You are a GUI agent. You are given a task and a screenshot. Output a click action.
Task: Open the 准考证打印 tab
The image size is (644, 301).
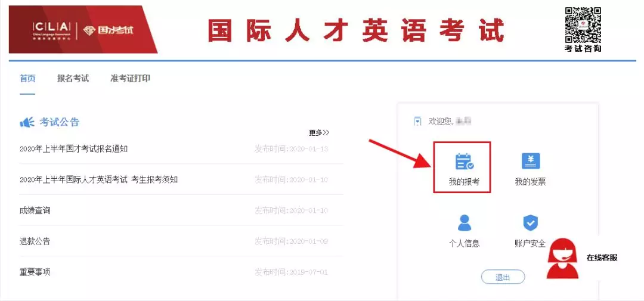tap(130, 79)
